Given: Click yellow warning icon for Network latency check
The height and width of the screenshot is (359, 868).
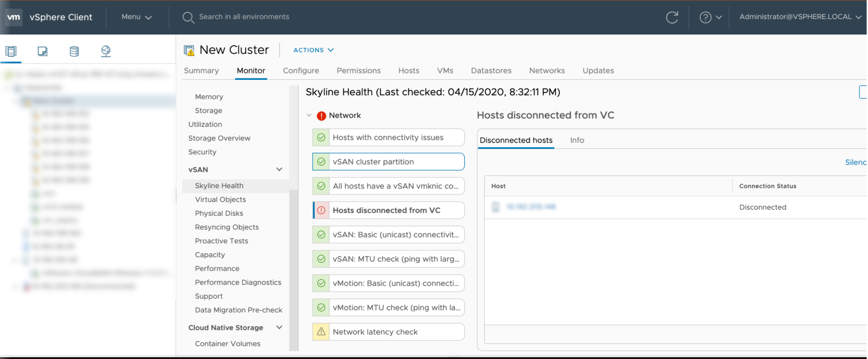Looking at the screenshot, I should pyautogui.click(x=321, y=332).
